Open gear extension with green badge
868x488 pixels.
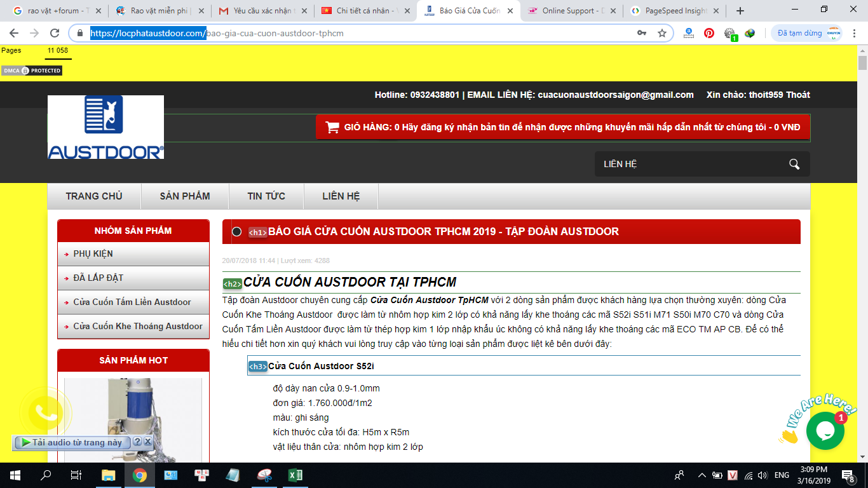click(729, 34)
